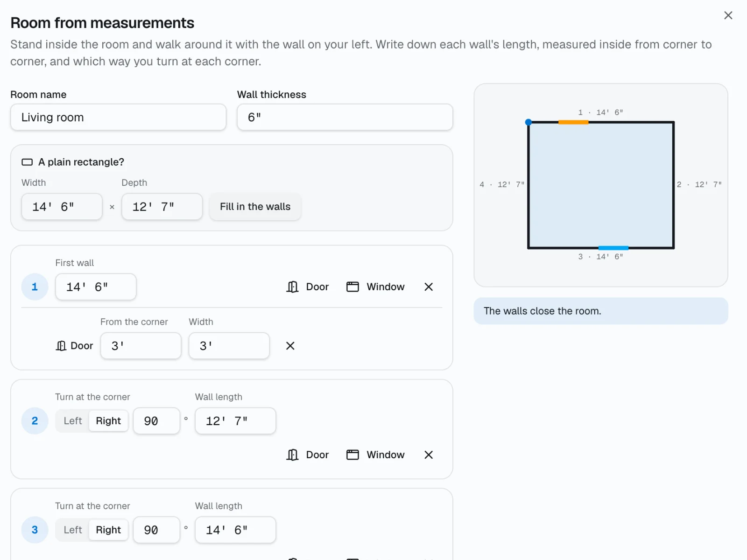Set wall 2 turn to Right
Viewport: 747px width, 560px height.
coord(108,421)
